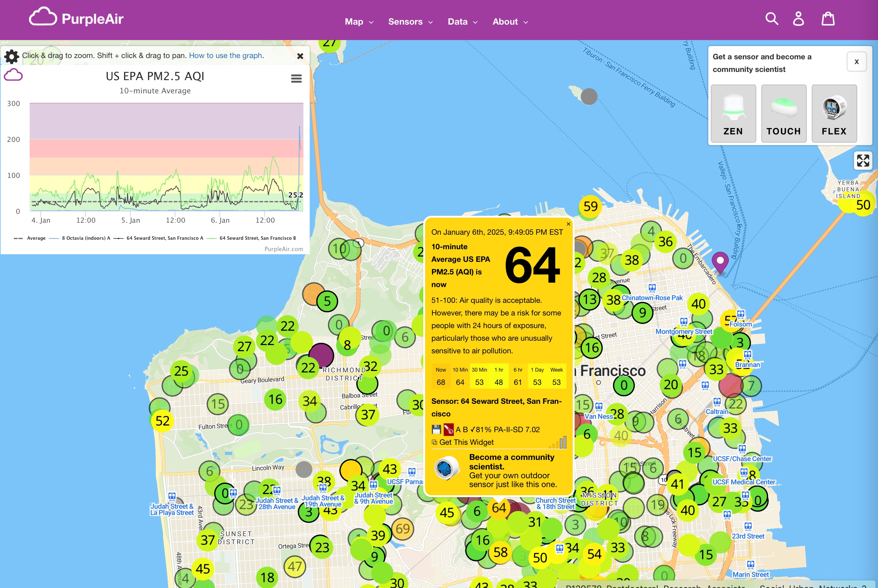The width and height of the screenshot is (878, 588).
Task: Expand the Map dropdown menu
Action: coord(359,22)
